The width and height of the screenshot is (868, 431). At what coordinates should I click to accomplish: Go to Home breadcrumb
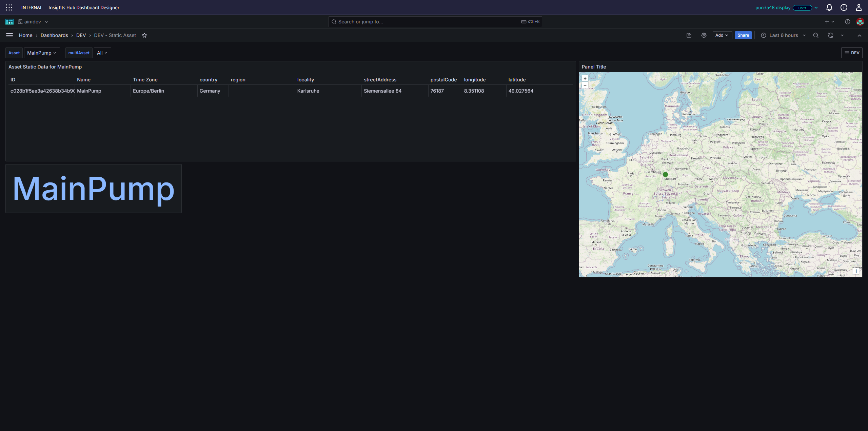(x=26, y=35)
